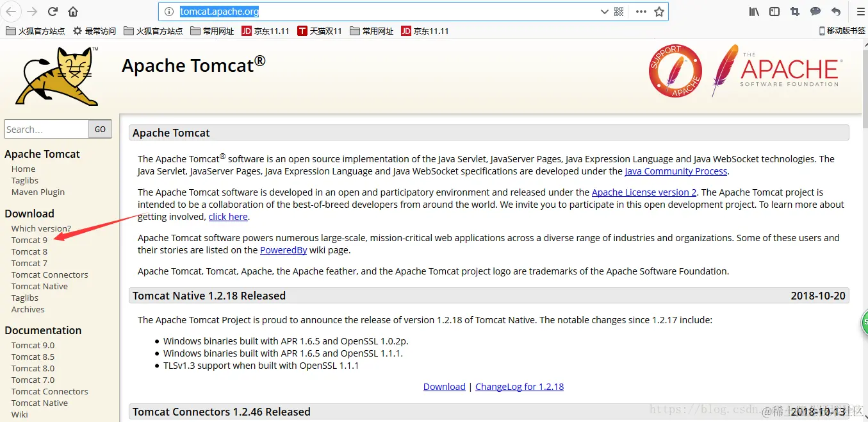Screen dimensions: 868x422
Task: Open Tomcat 8.0 documentation link
Action: [x=33, y=368]
